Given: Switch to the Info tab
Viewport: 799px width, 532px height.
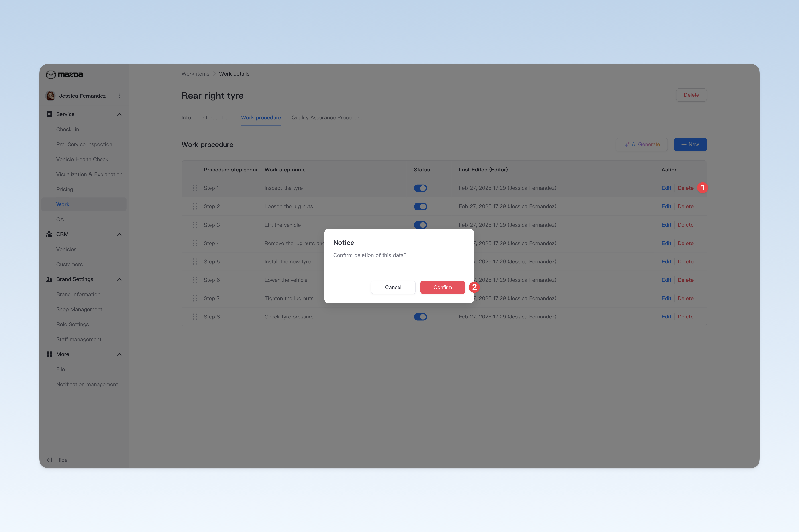Looking at the screenshot, I should click(x=186, y=118).
